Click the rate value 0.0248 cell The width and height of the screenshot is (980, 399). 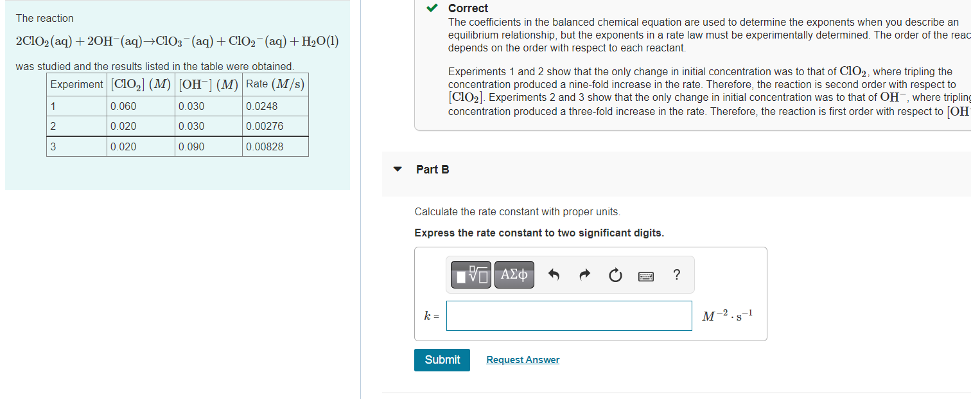click(263, 105)
